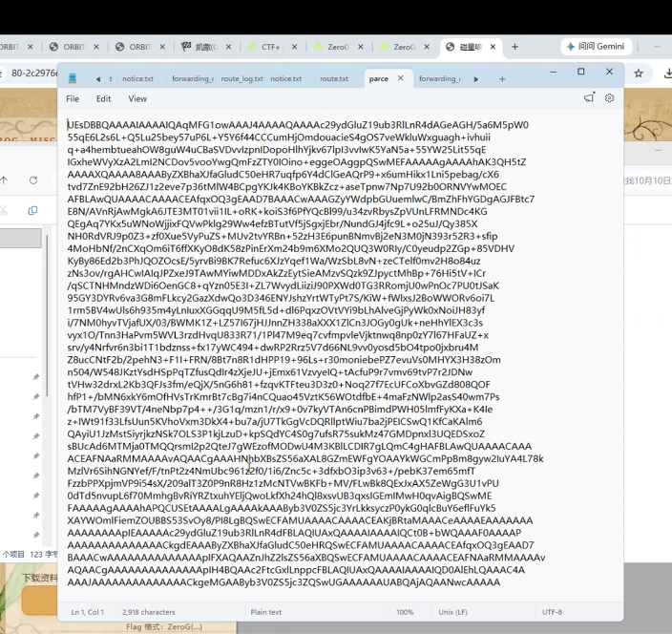The image size is (672, 634).
Task: Switch to the notice.txt tab beside route.txt
Action: pos(285,79)
